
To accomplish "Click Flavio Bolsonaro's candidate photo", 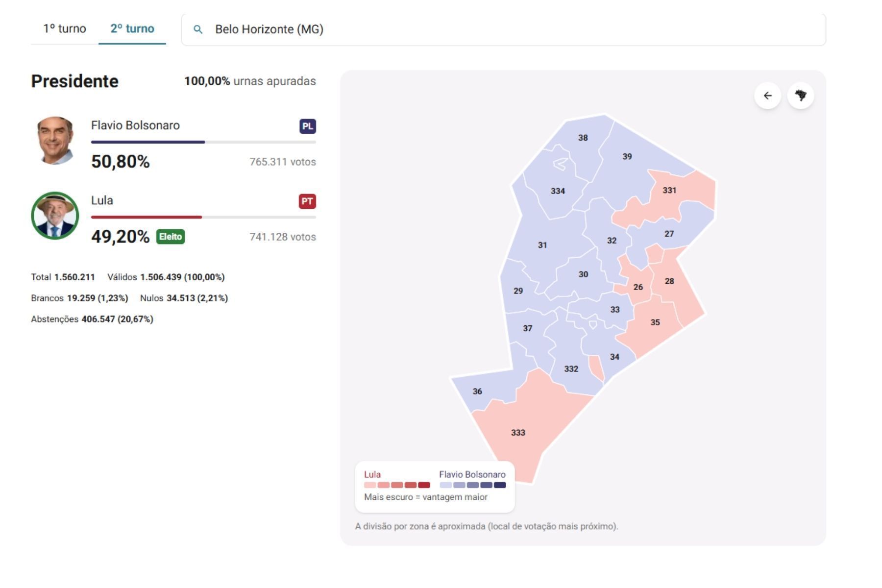I will click(55, 141).
